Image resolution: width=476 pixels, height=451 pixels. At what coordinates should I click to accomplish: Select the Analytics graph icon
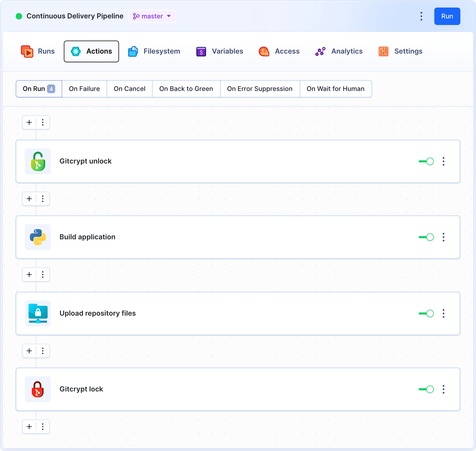pyautogui.click(x=320, y=51)
